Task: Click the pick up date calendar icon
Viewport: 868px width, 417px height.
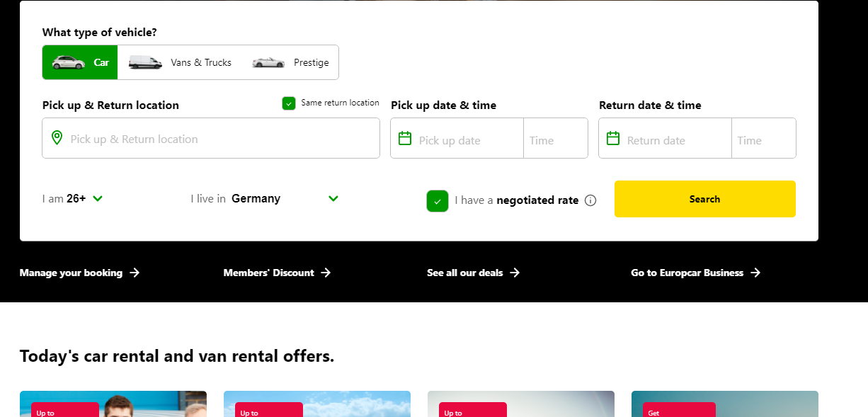Action: point(405,139)
